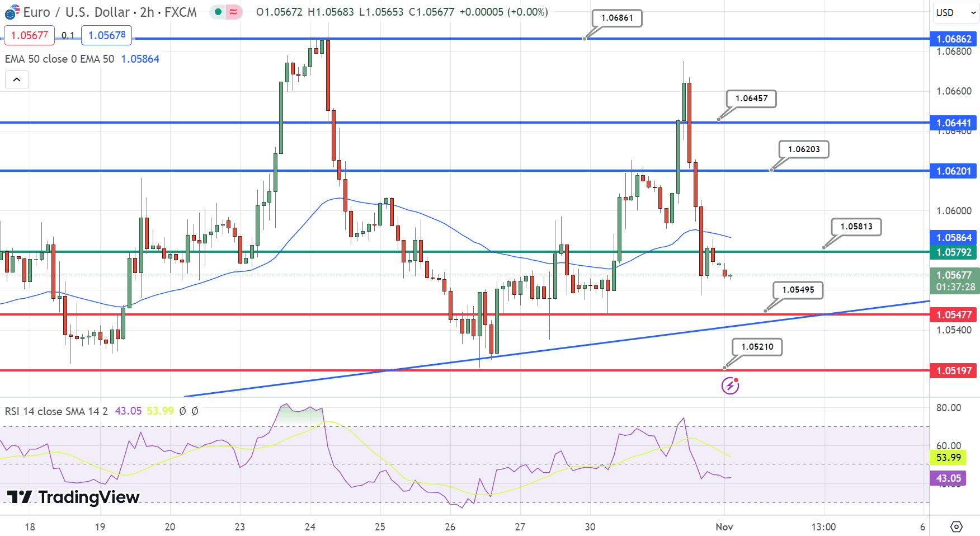Click the red 1.05477 price tag
The image size is (980, 536).
(x=954, y=314)
